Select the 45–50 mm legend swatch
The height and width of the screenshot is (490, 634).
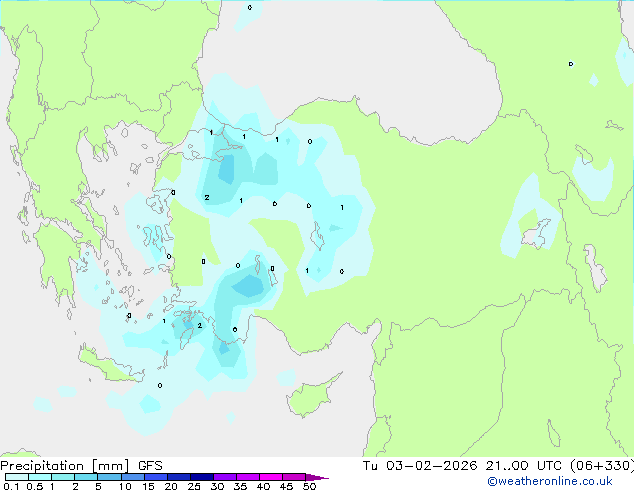pos(294,477)
